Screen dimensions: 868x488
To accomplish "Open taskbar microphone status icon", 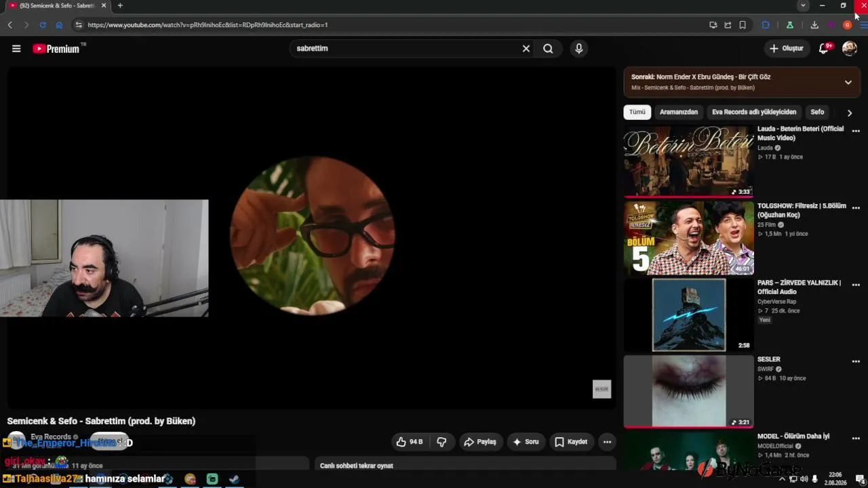I will 814,479.
